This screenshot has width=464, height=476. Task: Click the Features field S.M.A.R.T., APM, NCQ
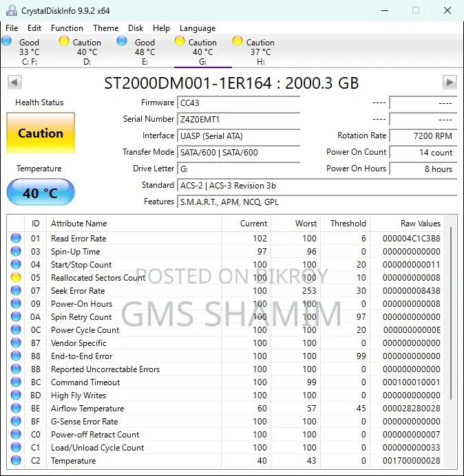pyautogui.click(x=317, y=202)
